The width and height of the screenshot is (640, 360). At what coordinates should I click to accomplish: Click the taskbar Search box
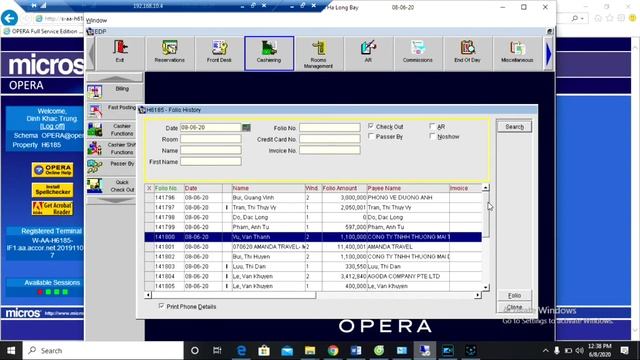(x=103, y=351)
